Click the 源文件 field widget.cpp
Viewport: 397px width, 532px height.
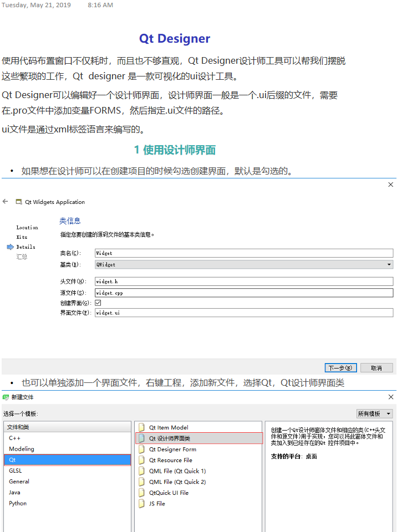click(x=244, y=293)
